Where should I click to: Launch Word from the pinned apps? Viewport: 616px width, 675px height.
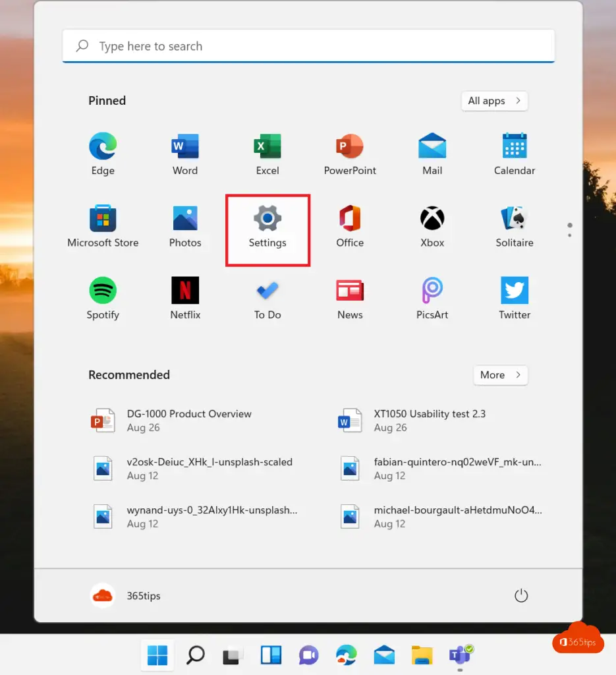click(185, 154)
